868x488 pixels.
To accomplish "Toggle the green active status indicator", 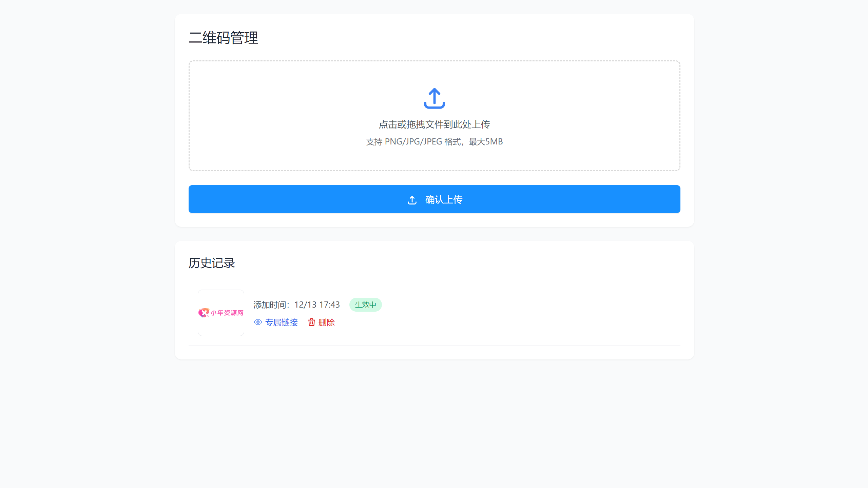I will [x=365, y=305].
